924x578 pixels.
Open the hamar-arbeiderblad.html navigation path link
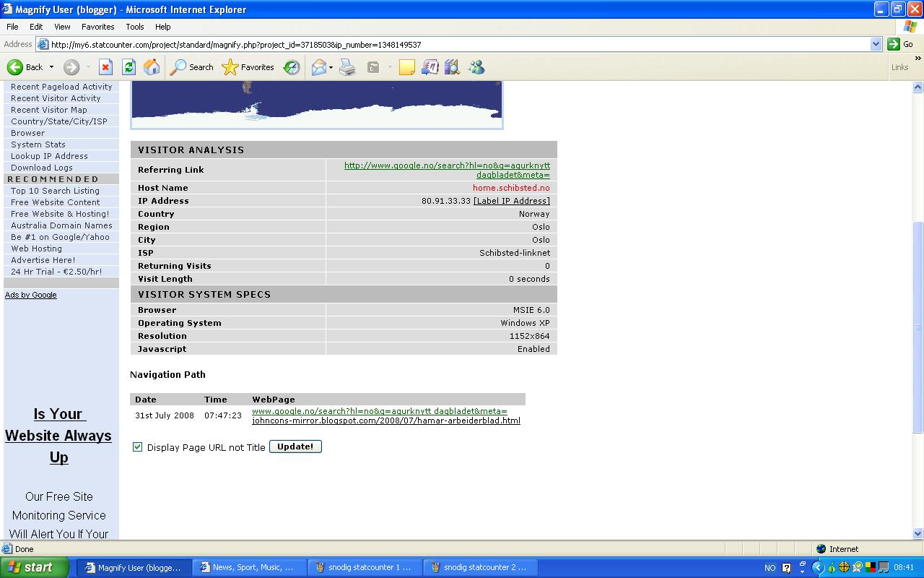[386, 420]
